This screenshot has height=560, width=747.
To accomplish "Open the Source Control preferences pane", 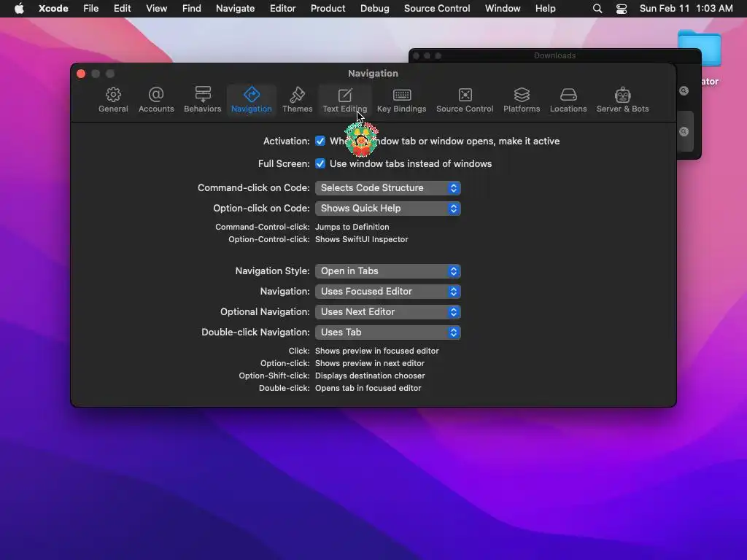I will click(x=465, y=99).
